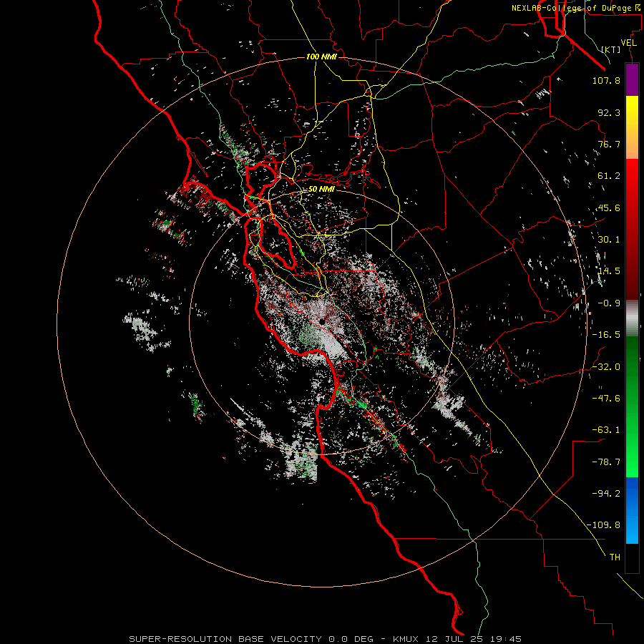644x644 pixels.
Task: Click the [KT] units label
Action: [x=611, y=49]
